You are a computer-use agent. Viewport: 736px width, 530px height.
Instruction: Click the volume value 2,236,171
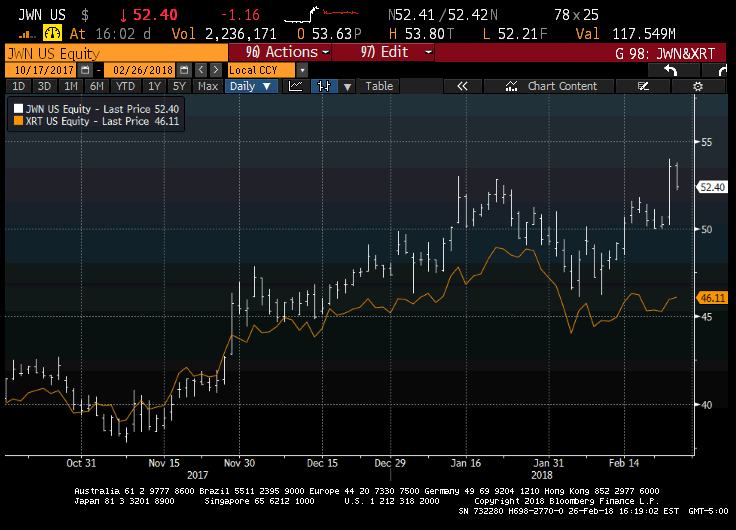[x=241, y=34]
